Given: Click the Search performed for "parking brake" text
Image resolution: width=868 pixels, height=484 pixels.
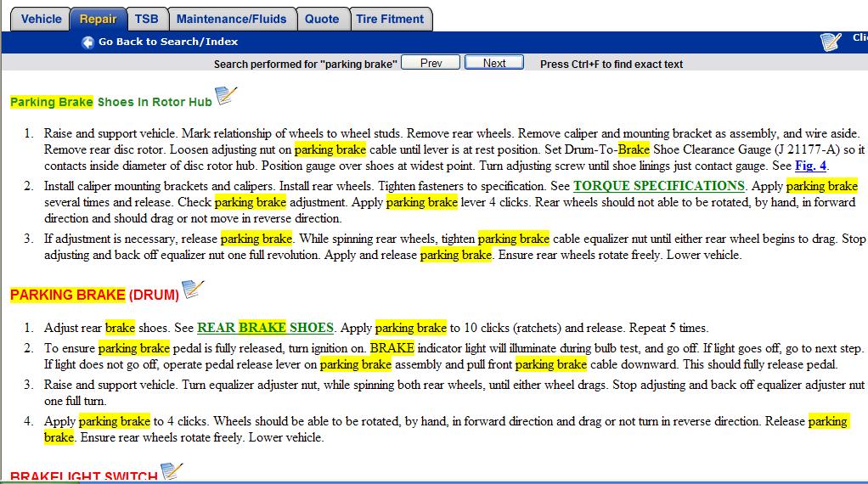Looking at the screenshot, I should [x=306, y=65].
